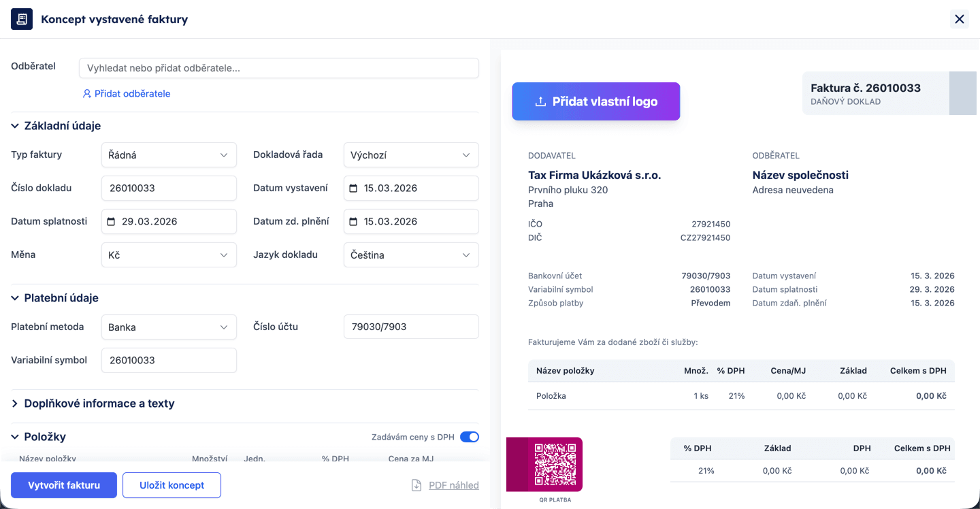
Task: Collapse the Platební údaje section
Action: click(15, 298)
